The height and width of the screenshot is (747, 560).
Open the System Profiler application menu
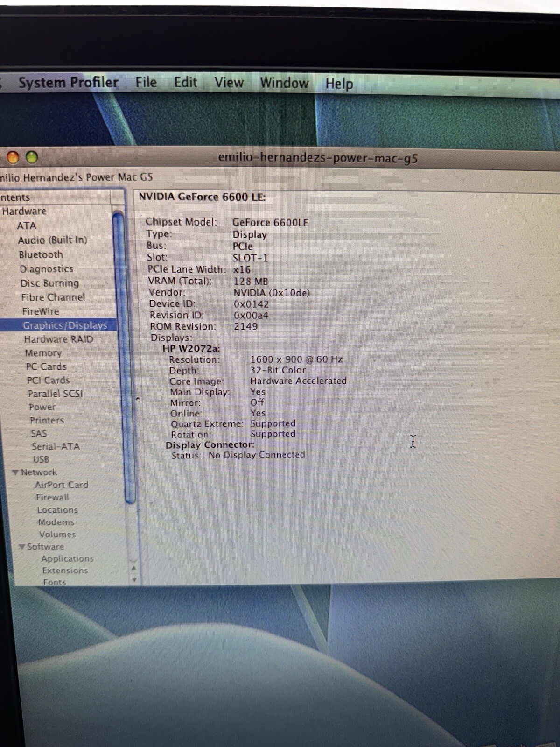pyautogui.click(x=68, y=83)
